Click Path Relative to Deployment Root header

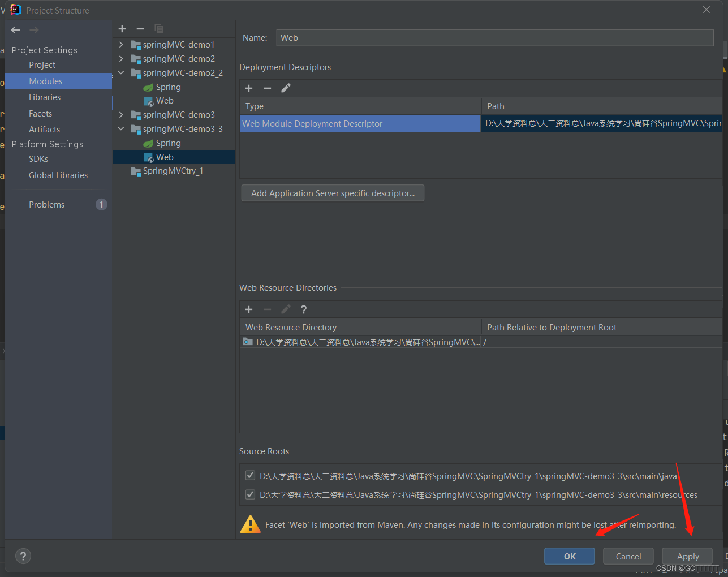tap(602, 328)
